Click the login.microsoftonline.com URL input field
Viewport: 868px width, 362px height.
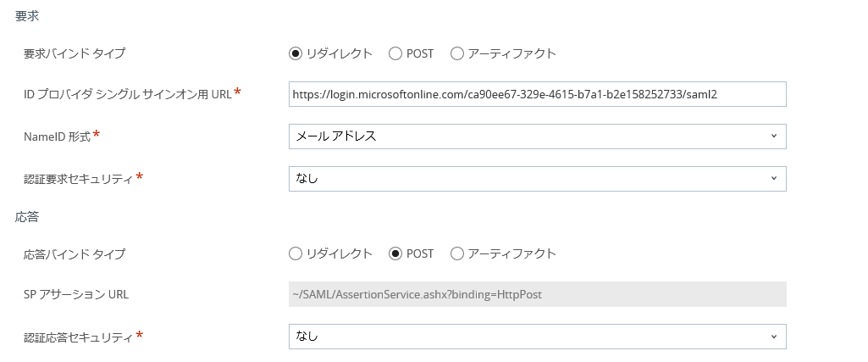pyautogui.click(x=537, y=94)
